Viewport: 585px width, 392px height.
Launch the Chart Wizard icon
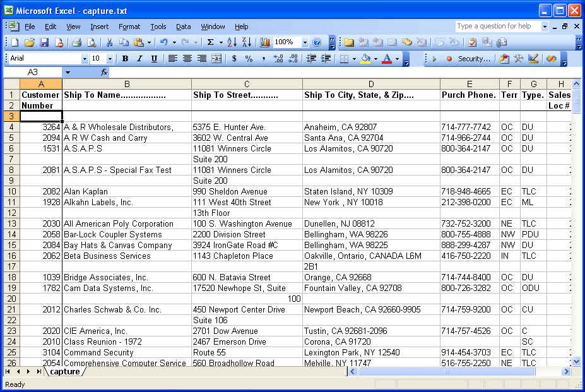(x=265, y=42)
